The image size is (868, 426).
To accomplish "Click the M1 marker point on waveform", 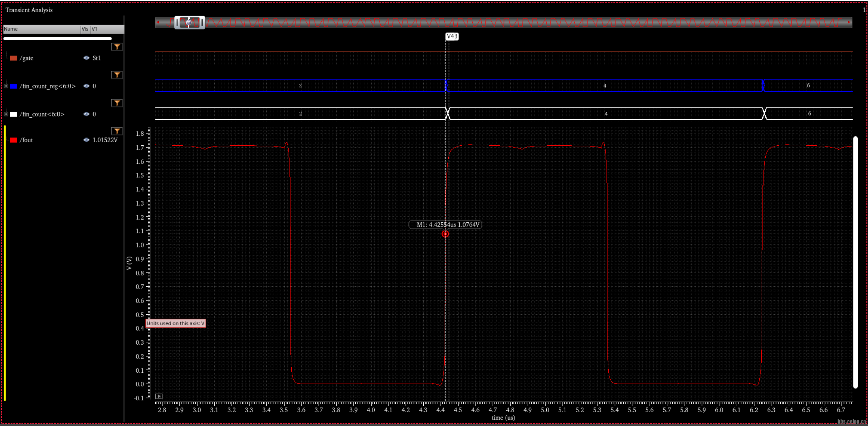I will [x=445, y=234].
